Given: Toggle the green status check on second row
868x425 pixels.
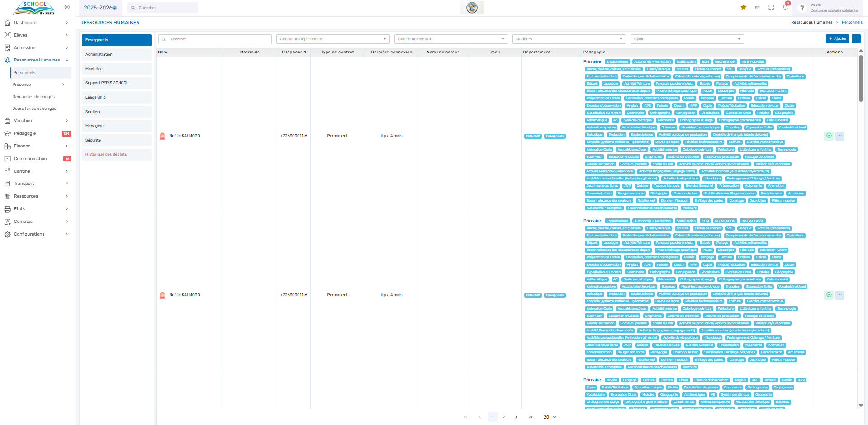Looking at the screenshot, I should [x=829, y=295].
